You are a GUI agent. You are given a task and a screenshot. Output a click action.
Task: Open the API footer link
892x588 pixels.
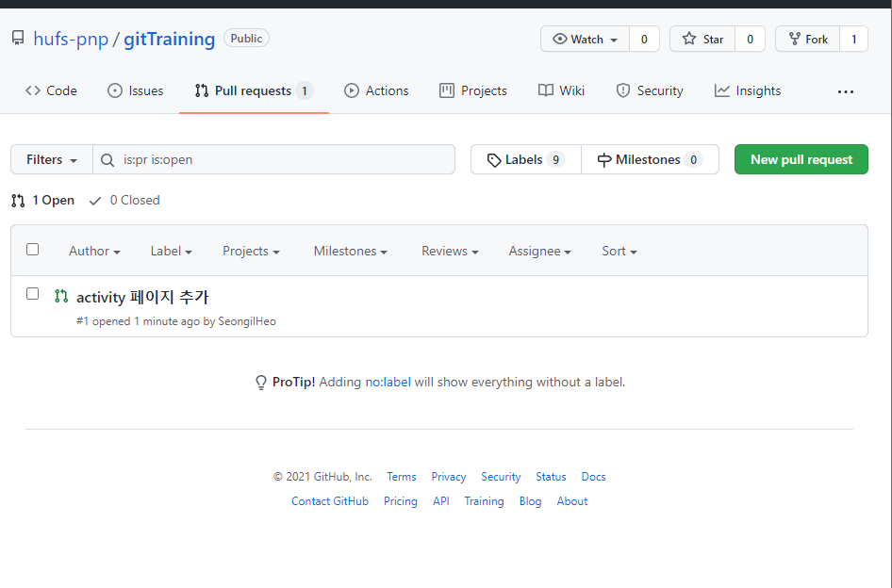441,501
